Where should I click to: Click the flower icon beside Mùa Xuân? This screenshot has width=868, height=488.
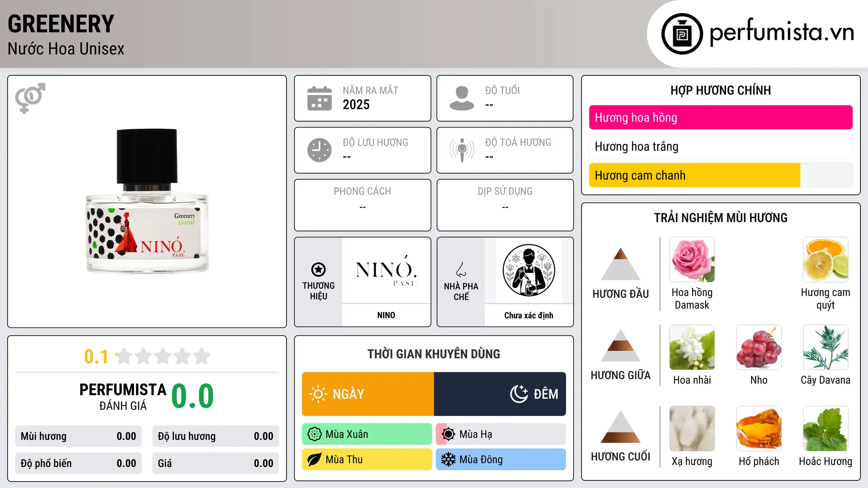point(314,434)
